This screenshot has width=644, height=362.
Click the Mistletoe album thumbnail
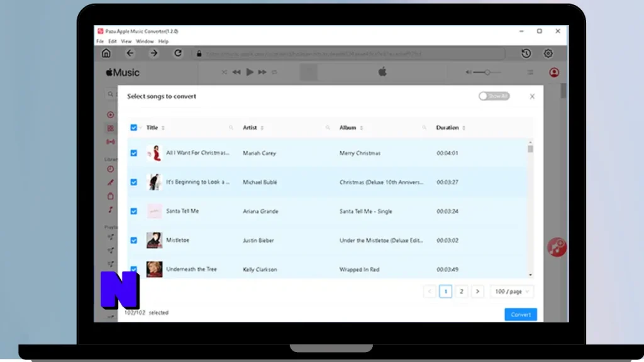pos(155,241)
